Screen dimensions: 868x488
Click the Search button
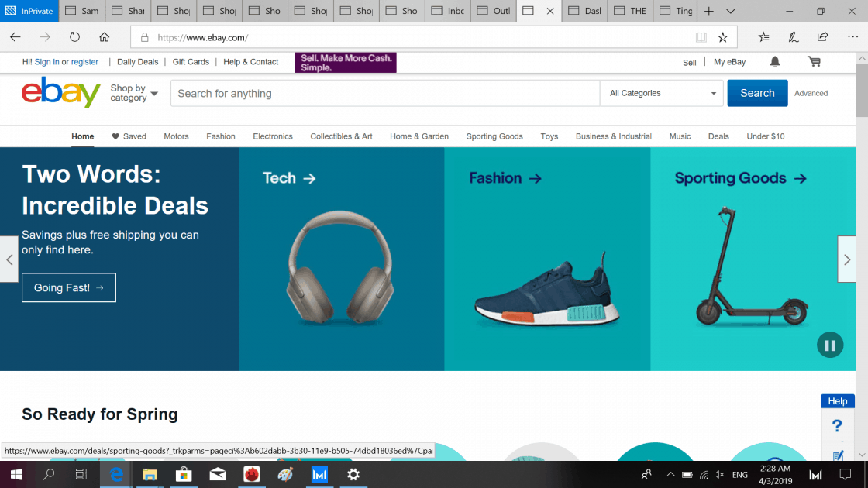(757, 93)
